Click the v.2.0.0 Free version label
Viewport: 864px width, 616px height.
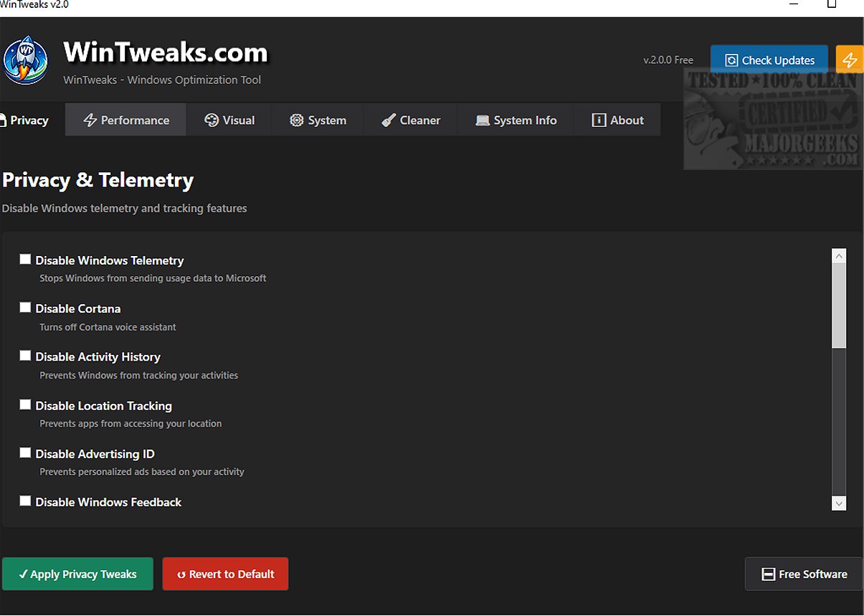click(x=668, y=60)
